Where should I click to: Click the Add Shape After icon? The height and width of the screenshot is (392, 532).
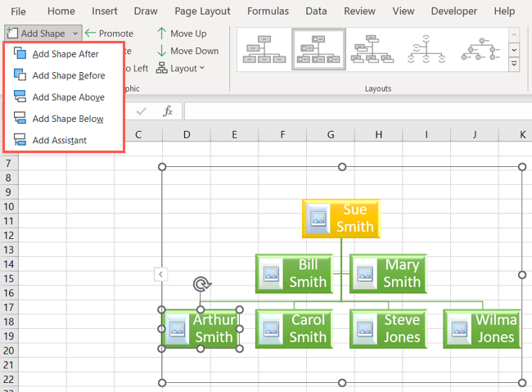(x=20, y=54)
